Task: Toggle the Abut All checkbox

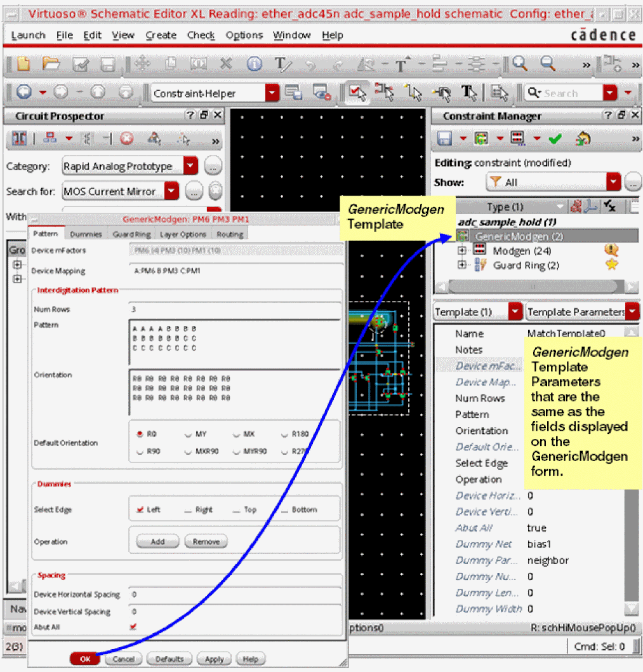Action: pyautogui.click(x=133, y=627)
